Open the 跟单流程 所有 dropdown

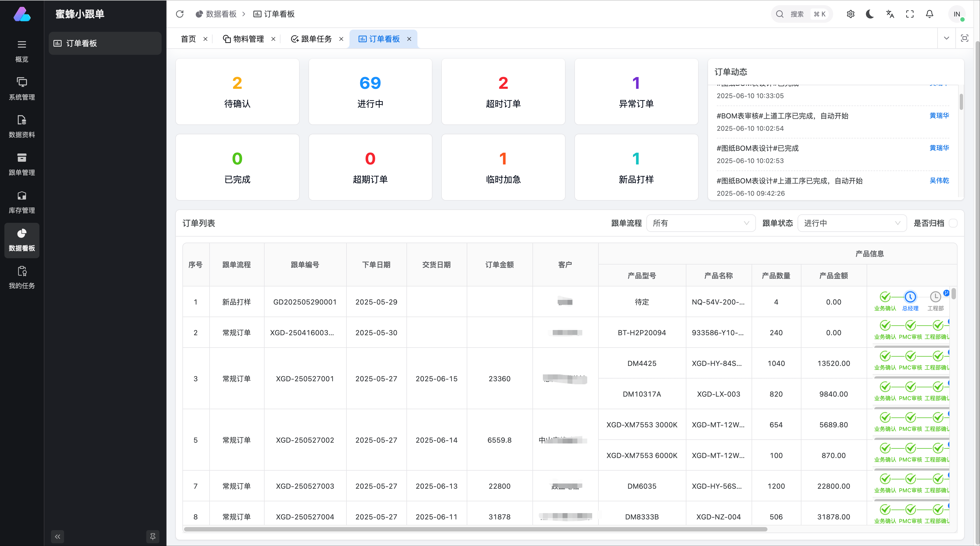[x=701, y=223]
